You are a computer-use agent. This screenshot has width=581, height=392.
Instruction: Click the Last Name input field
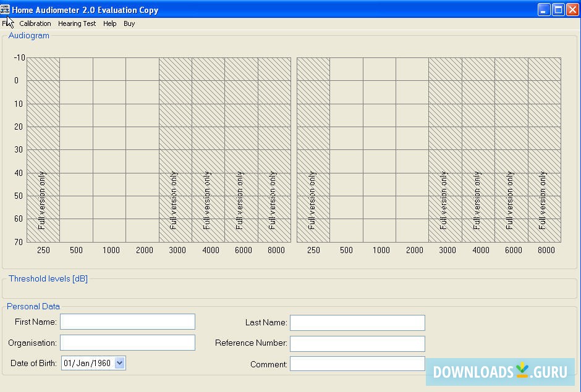357,322
